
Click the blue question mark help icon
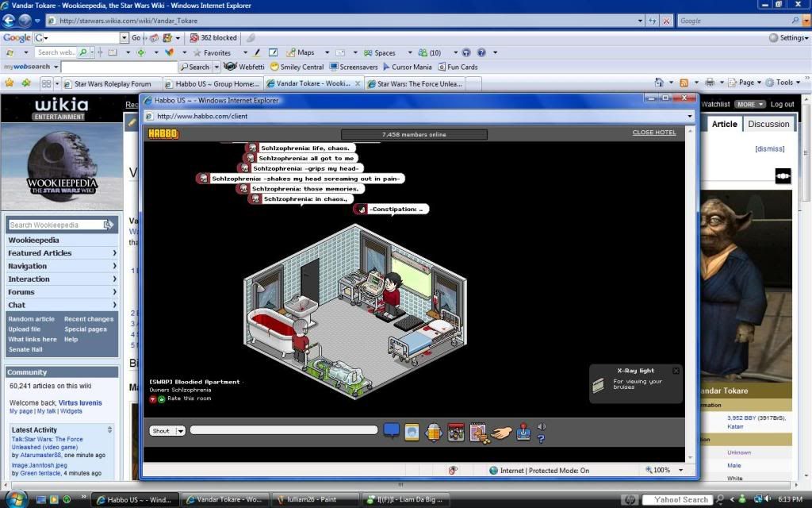(542, 439)
